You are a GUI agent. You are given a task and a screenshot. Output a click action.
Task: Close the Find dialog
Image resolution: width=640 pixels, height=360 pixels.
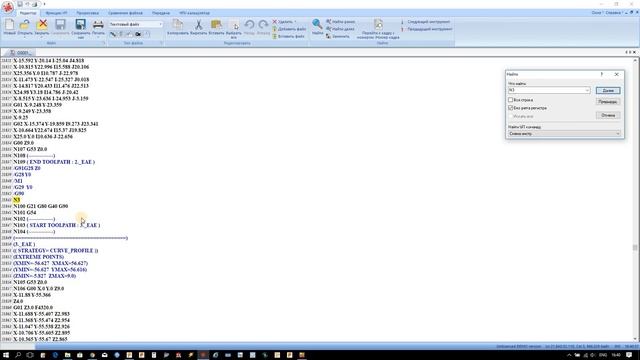click(x=616, y=74)
